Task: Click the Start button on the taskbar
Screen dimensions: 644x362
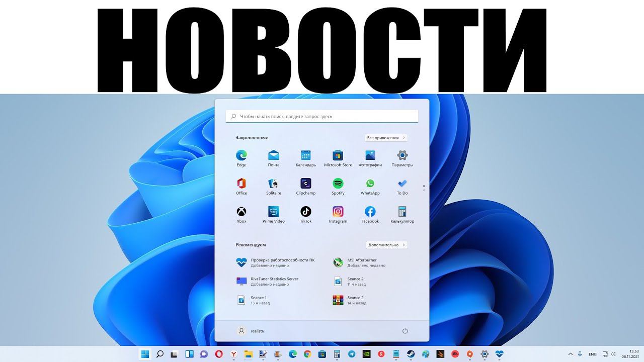Action: tap(145, 354)
